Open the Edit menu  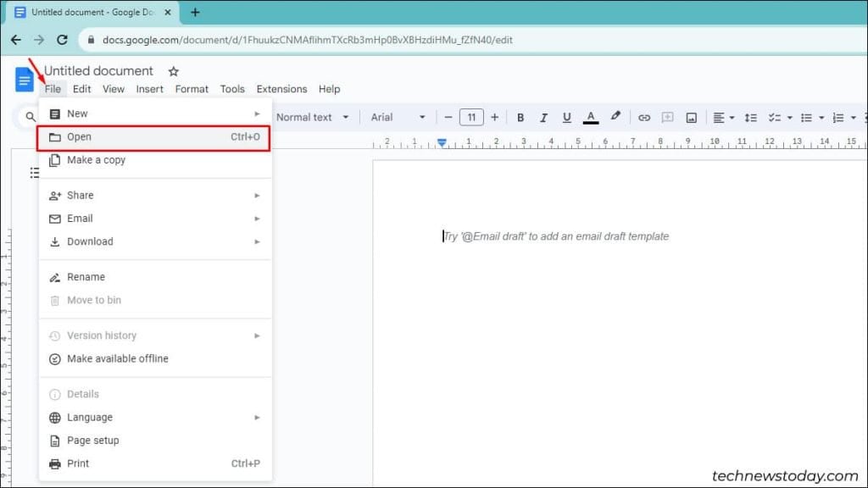81,89
